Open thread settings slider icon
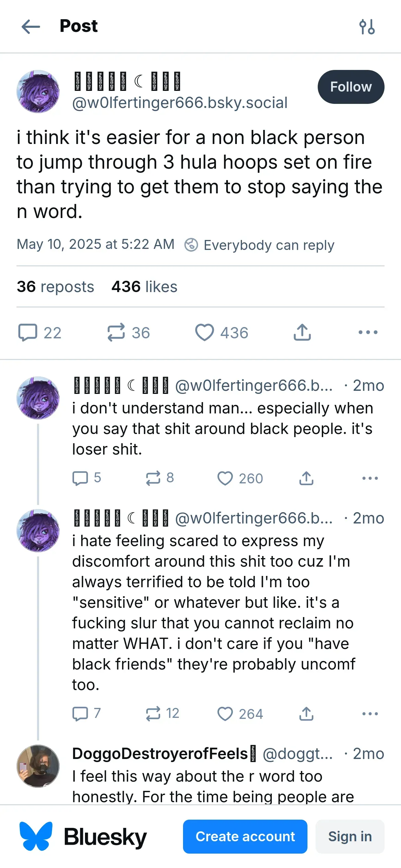This screenshot has height=868, width=401. 367,27
